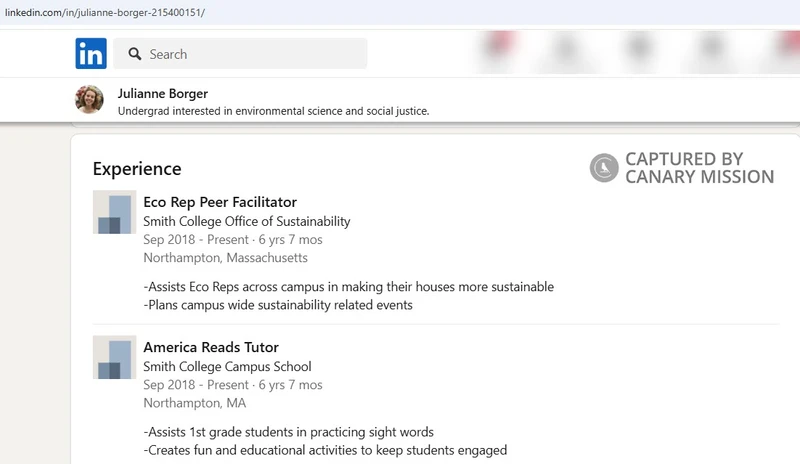Viewport: 800px width, 464px height.
Task: Click the LinkedIn logo icon
Action: 91,53
